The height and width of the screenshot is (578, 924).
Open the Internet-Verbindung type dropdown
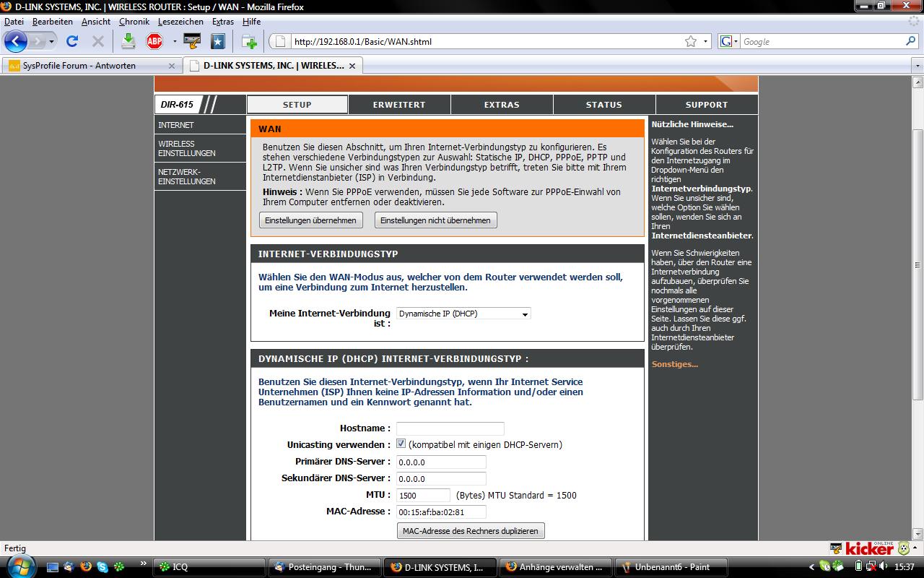463,314
